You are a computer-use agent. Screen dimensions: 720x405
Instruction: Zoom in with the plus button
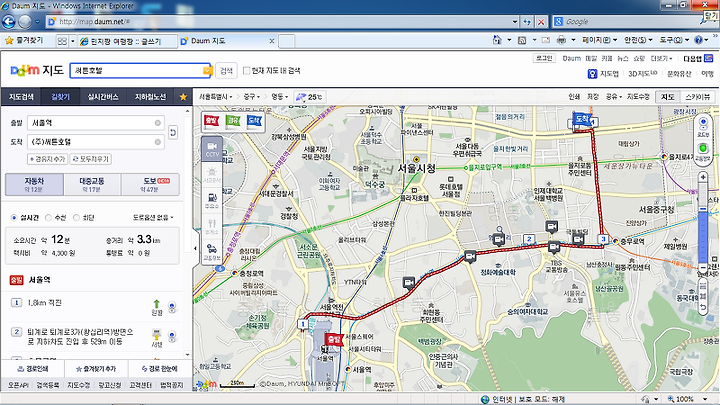click(703, 177)
